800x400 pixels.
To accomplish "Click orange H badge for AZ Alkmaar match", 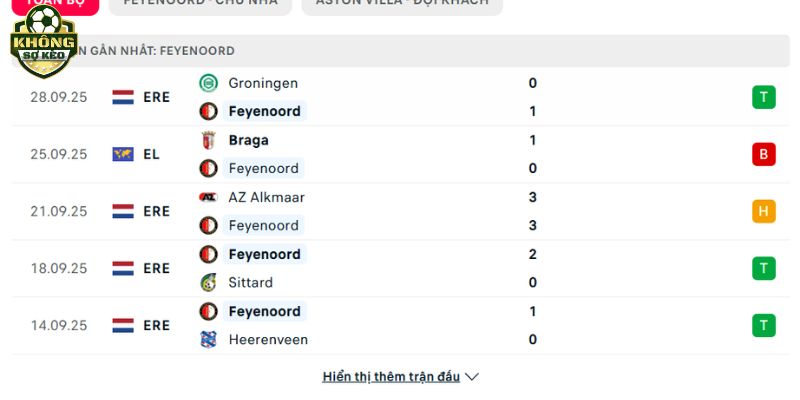I will [x=764, y=211].
